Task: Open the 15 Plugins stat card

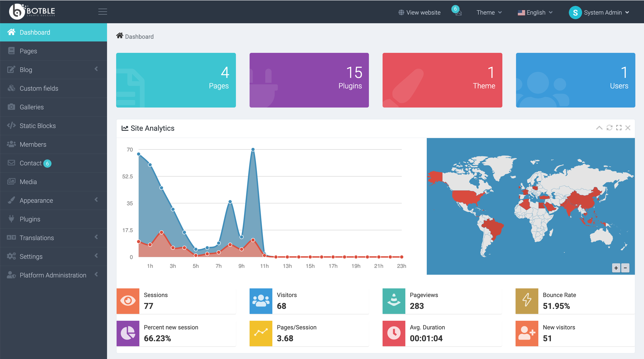Action: click(x=309, y=80)
